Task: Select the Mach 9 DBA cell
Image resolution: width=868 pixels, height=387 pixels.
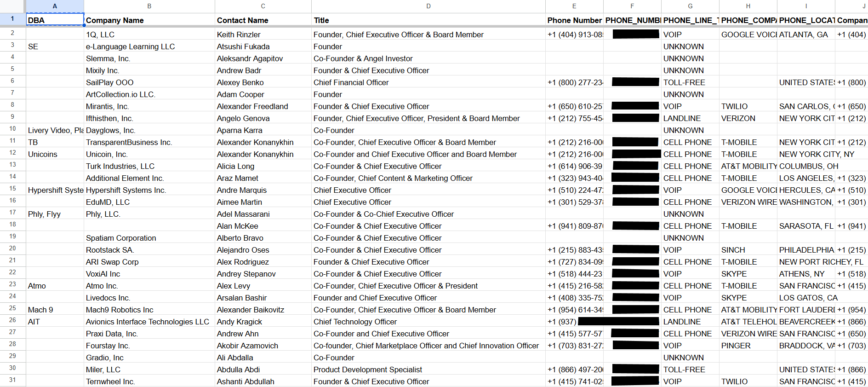Action: (x=55, y=310)
